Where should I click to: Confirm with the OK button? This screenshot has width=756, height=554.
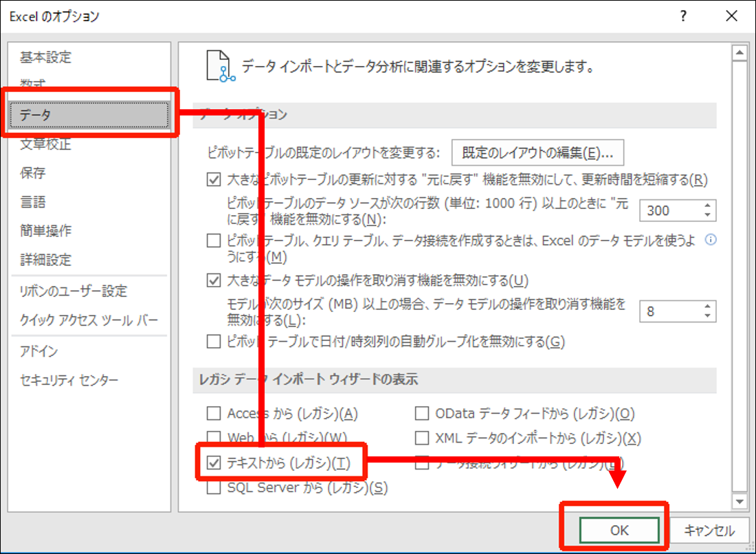[619, 531]
